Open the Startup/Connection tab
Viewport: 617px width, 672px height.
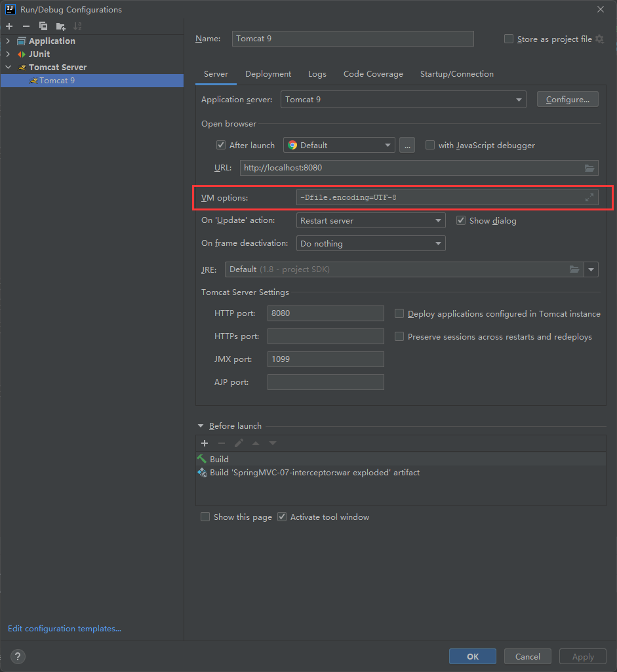(457, 73)
